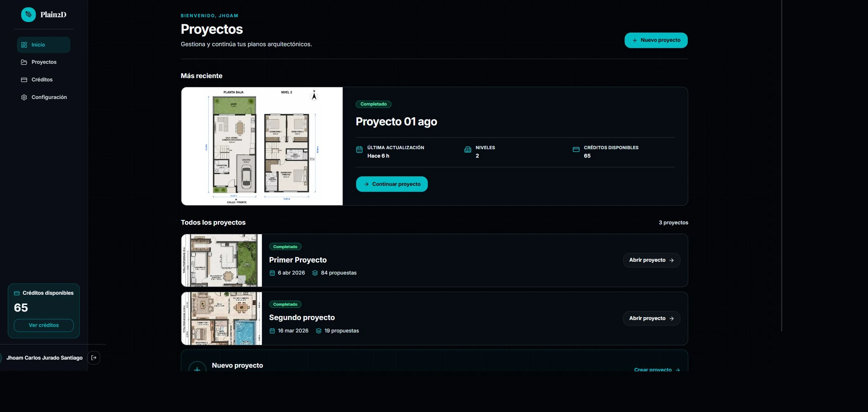Viewport: 868px width, 412px height.
Task: Click the Ver créditos button
Action: coord(44,325)
